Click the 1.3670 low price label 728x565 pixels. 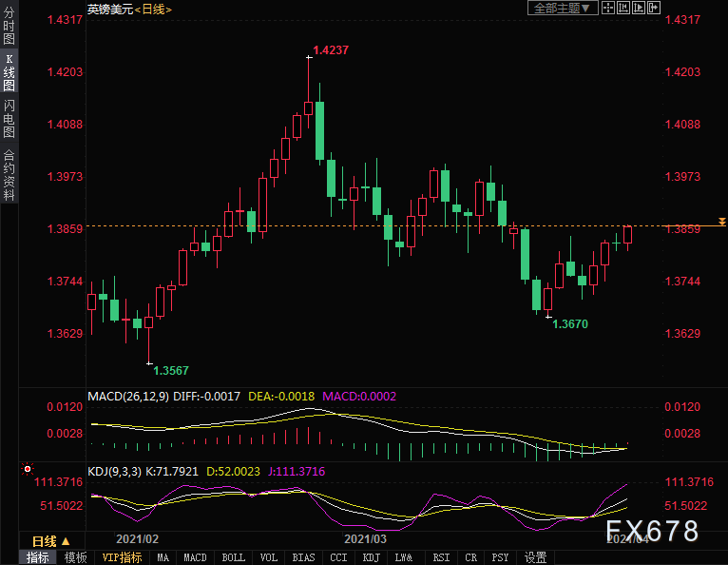point(570,324)
